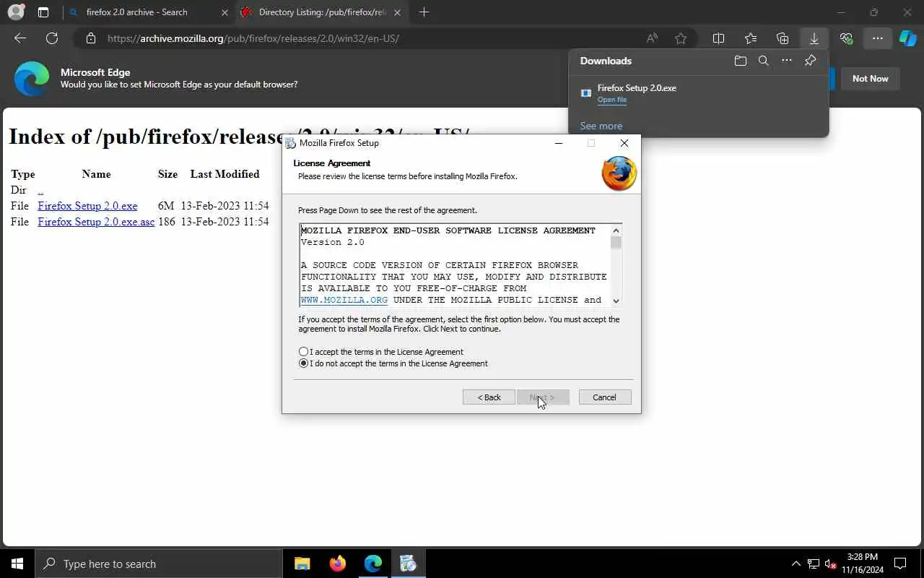Select Firefox installer taskbar icon
924x578 pixels.
click(408, 564)
